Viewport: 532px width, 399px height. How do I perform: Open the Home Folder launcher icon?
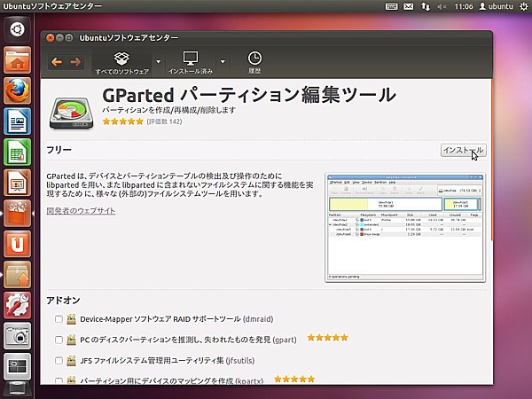coord(18,60)
